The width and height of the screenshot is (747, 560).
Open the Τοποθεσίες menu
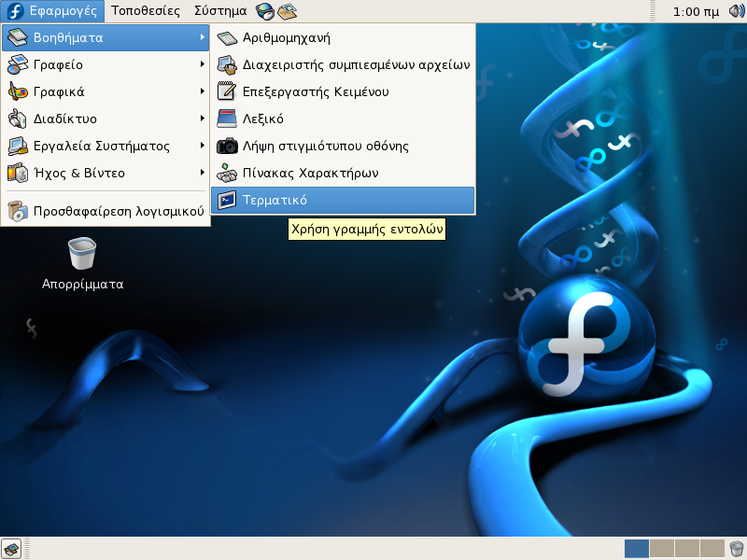[x=146, y=11]
